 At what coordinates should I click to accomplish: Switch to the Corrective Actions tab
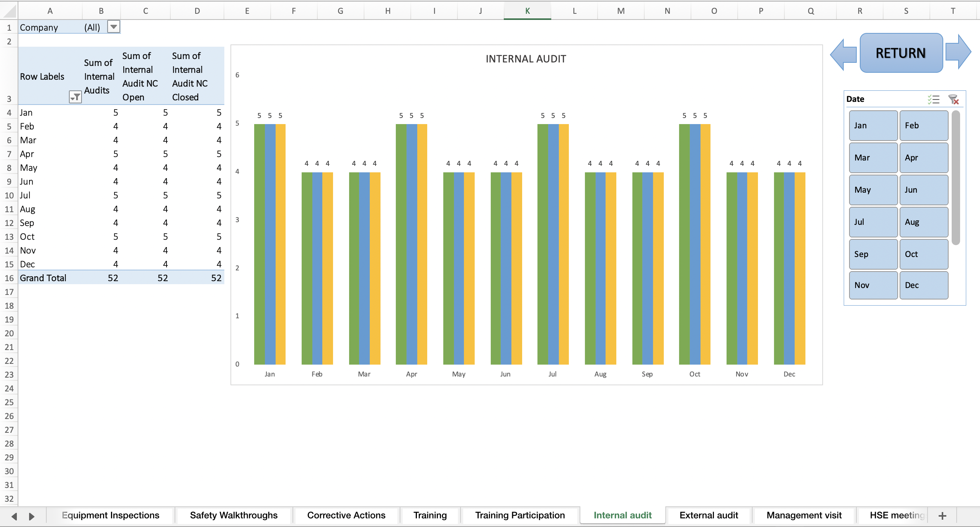pos(346,515)
